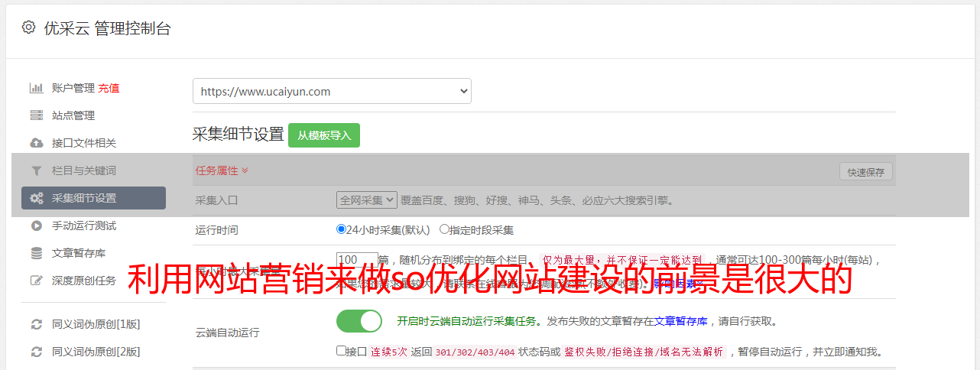
Task: Click the red 充值 link
Action: tap(109, 88)
